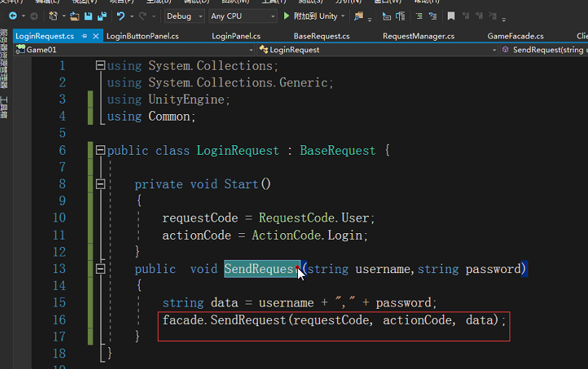This screenshot has width=588, height=369.
Task: Switch to the LoginButtonPanel.cs tab
Action: coord(142,36)
